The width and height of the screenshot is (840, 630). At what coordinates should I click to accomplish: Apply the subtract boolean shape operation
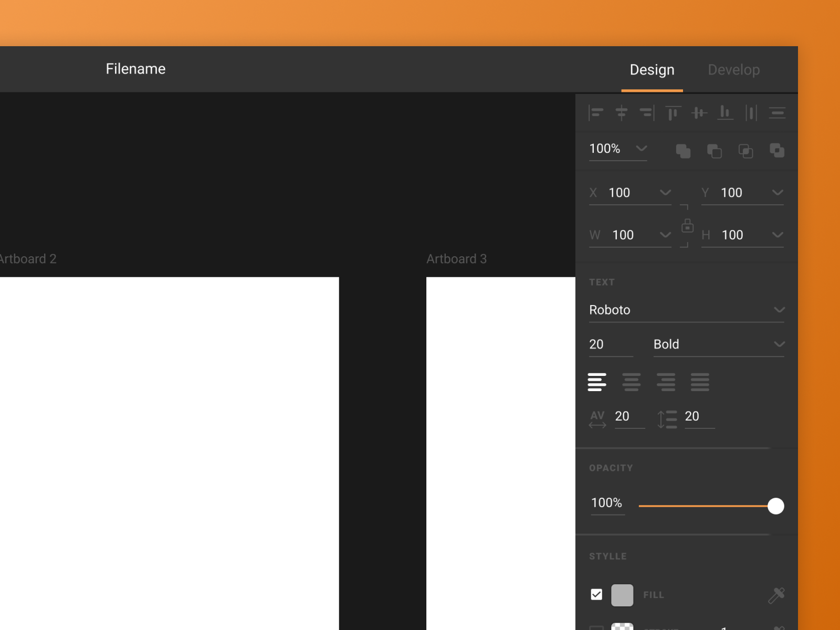[715, 151]
